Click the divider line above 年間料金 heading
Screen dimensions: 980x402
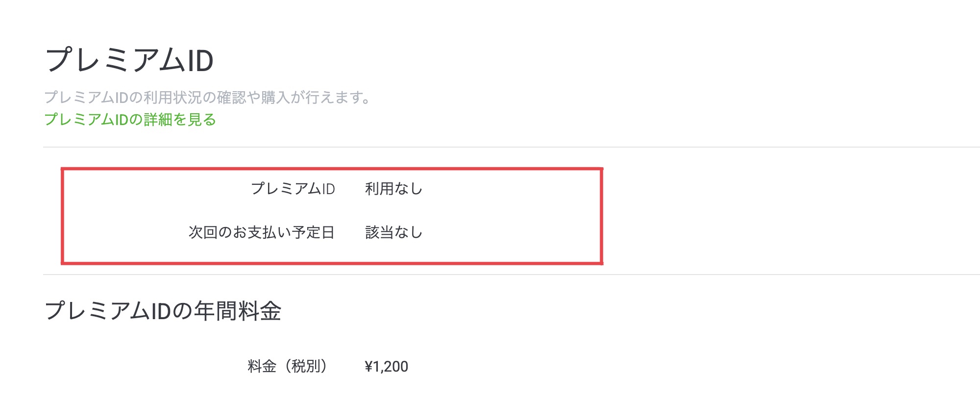click(x=512, y=275)
